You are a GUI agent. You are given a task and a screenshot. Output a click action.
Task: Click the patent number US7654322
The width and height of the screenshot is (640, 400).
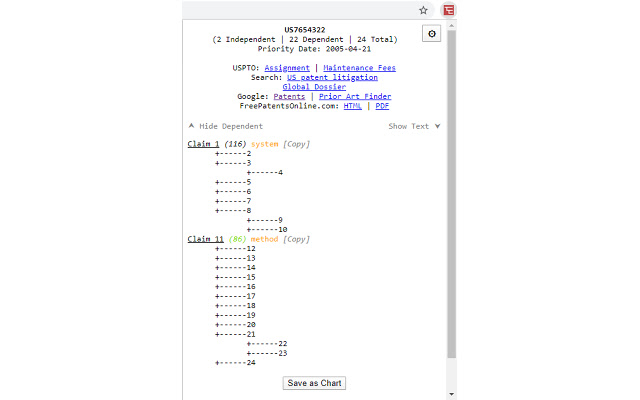click(305, 30)
